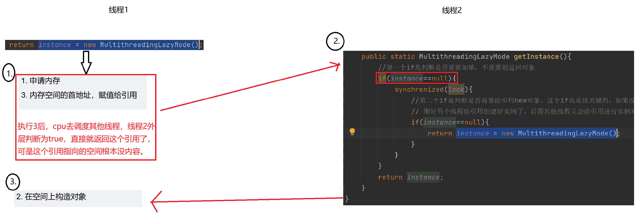Click the return instance snippet under 线程1

tap(104, 45)
